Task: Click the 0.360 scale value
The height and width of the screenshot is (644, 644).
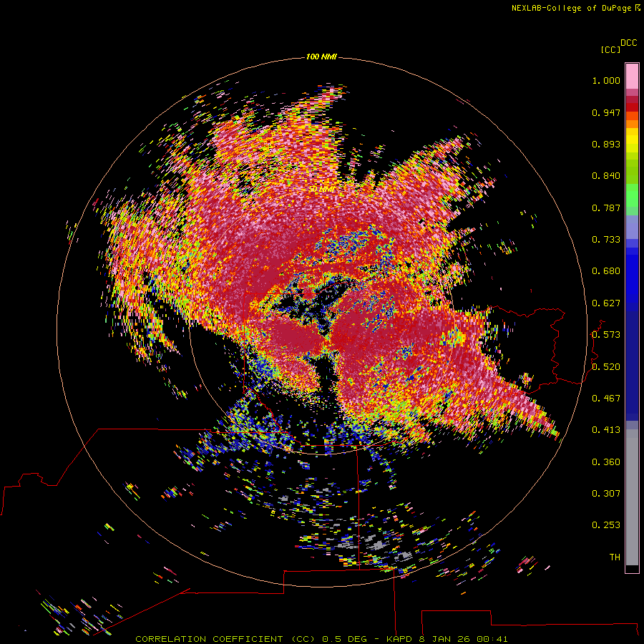Action: click(x=606, y=462)
